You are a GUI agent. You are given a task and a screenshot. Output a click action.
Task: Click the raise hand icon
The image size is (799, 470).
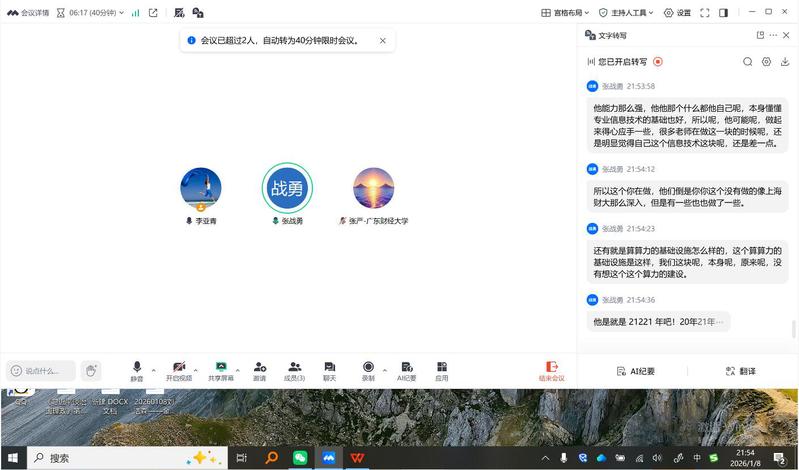point(91,371)
